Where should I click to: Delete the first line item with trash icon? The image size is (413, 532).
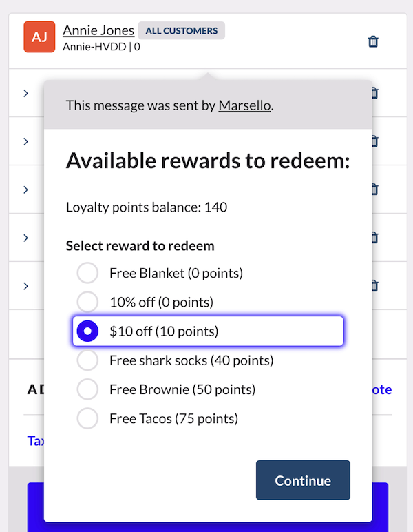(x=374, y=93)
